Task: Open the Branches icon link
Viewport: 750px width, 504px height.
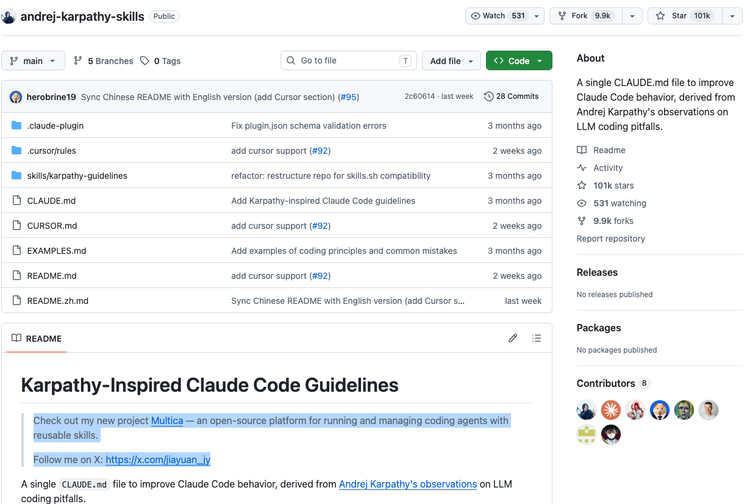Action: pyautogui.click(x=77, y=61)
